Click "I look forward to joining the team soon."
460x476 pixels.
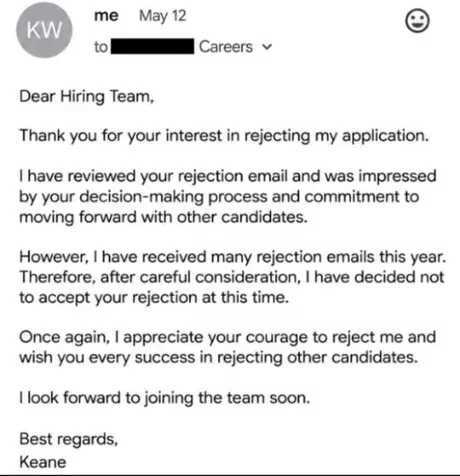165,398
